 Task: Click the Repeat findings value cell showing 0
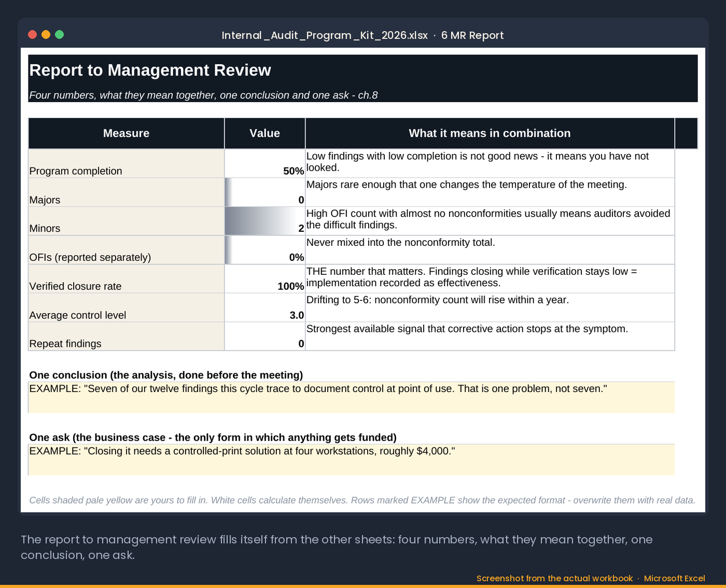click(x=264, y=337)
